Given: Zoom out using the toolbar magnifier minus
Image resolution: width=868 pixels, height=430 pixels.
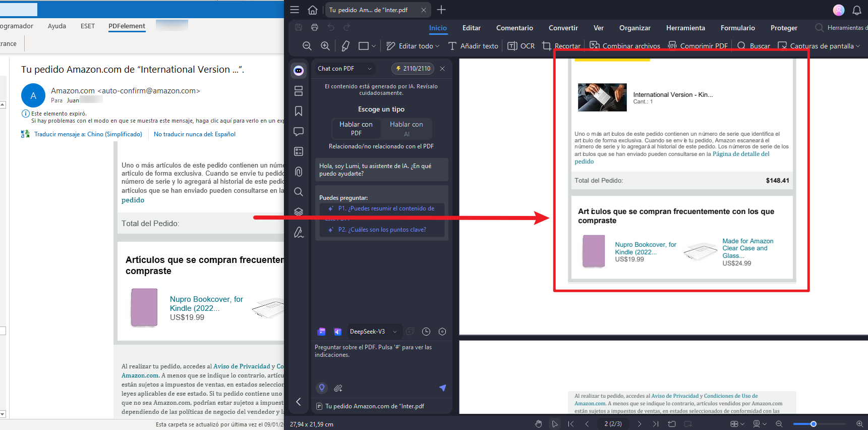Looking at the screenshot, I should (x=307, y=46).
